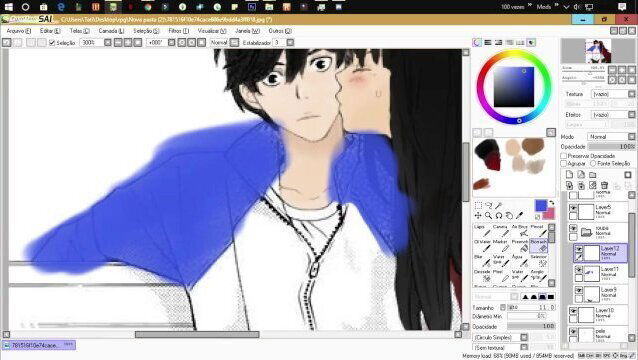Open the Estabilizador value dropdown
638x360 pixels.
(x=290, y=42)
